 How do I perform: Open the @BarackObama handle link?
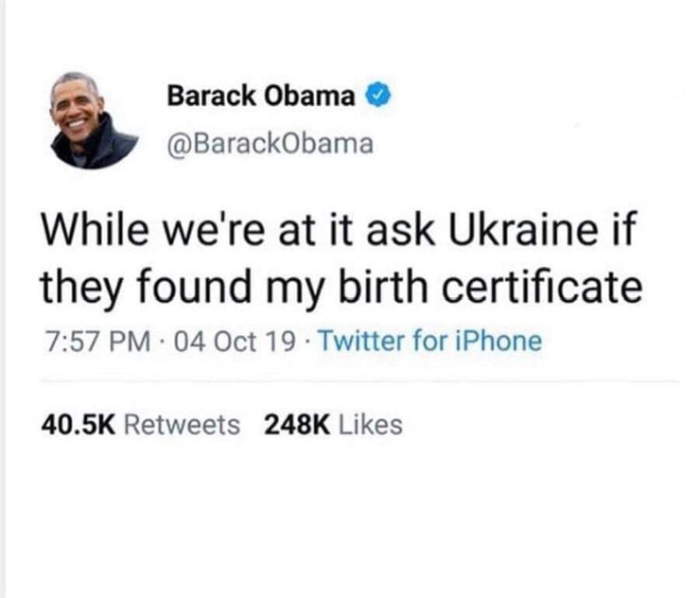271,144
